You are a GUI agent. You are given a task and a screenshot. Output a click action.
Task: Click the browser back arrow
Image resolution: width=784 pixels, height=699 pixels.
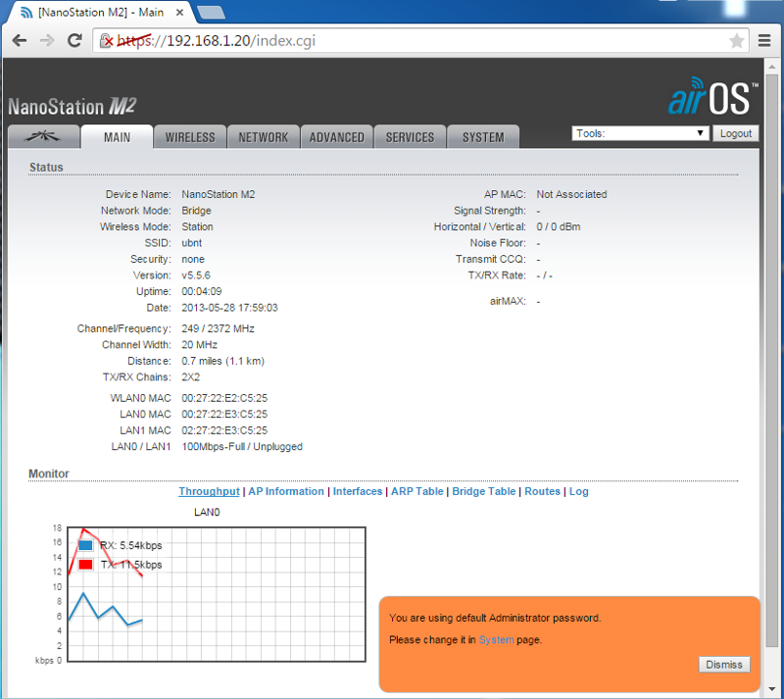pos(20,41)
